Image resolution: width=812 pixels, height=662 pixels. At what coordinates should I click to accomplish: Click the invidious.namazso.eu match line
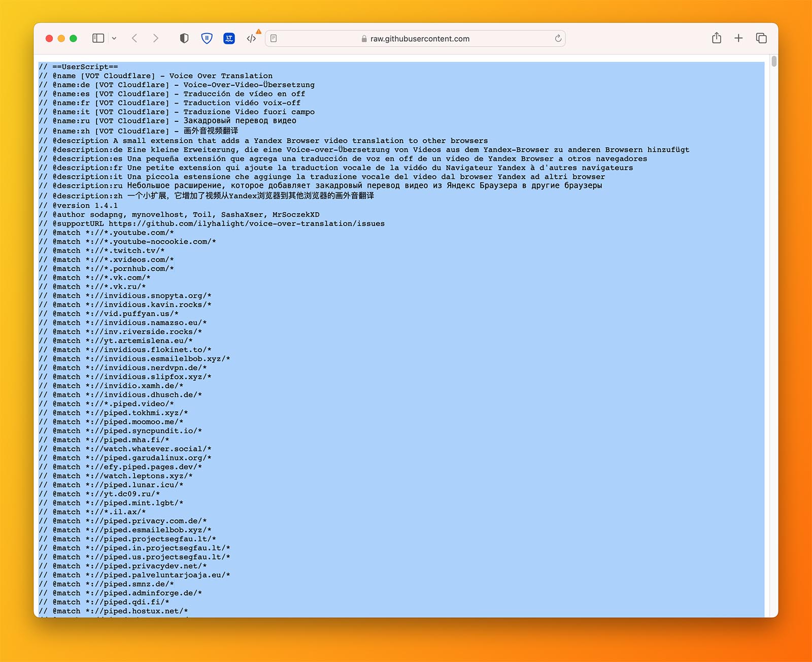pyautogui.click(x=123, y=323)
